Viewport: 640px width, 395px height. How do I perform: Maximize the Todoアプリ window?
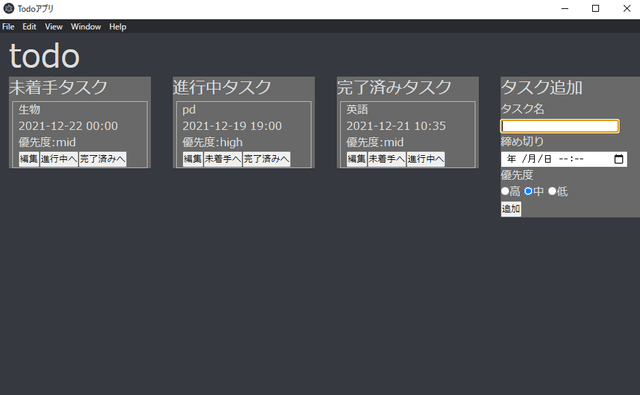point(596,8)
